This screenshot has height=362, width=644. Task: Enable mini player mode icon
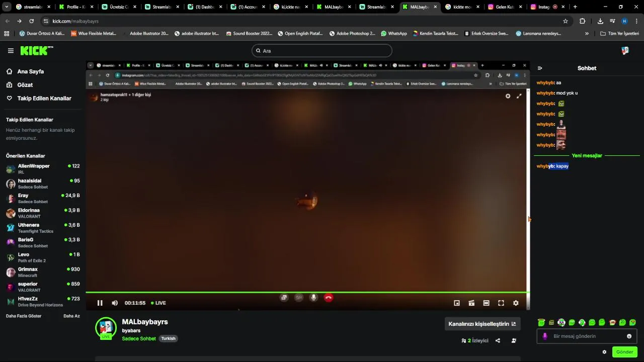[x=457, y=303]
